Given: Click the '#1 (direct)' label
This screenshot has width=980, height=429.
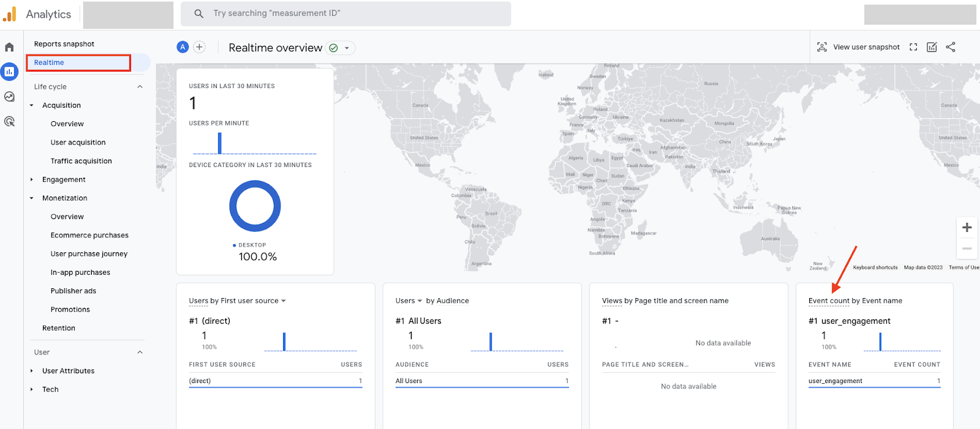Looking at the screenshot, I should click(209, 321).
